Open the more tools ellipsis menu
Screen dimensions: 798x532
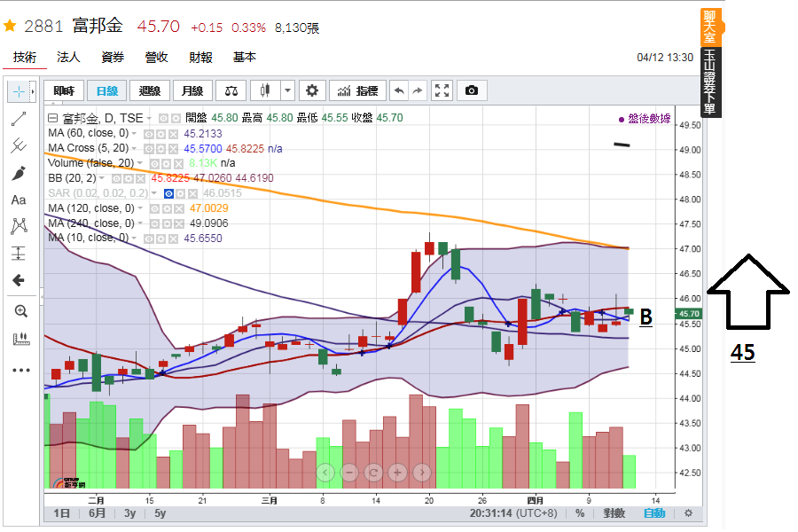[21, 370]
